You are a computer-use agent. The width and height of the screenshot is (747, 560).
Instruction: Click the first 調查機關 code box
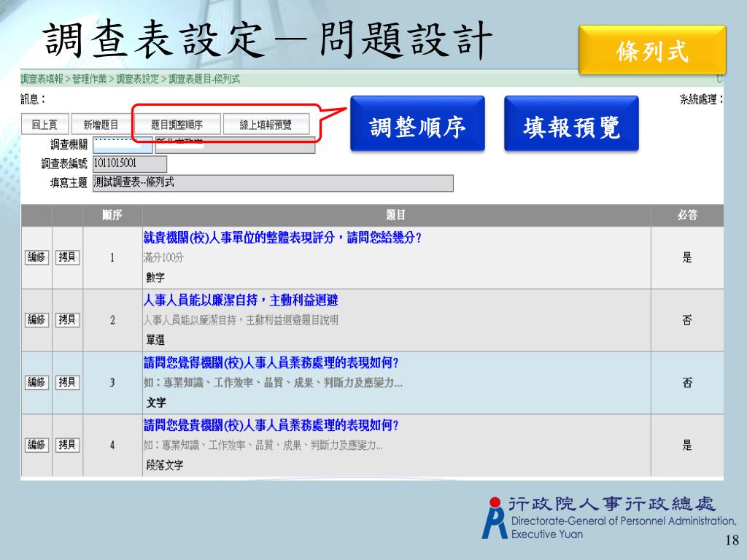(x=123, y=145)
